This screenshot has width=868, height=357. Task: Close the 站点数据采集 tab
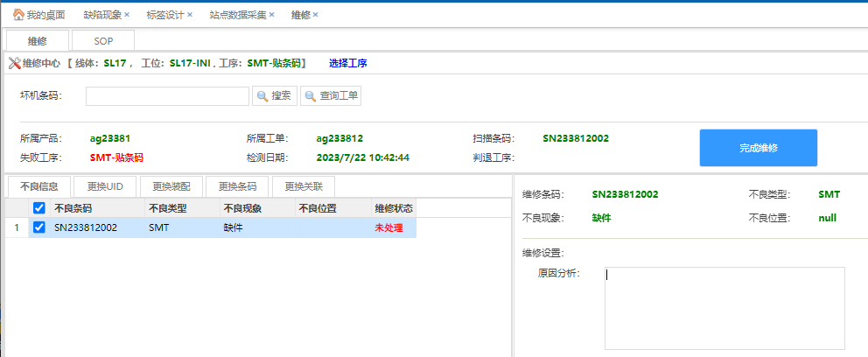271,15
